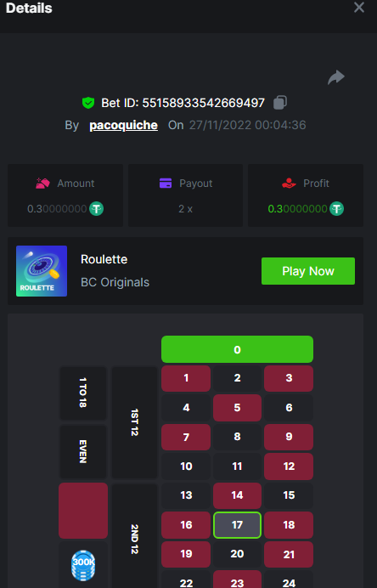This screenshot has width=377, height=588.
Task: Click the Tether coin icon beside Profit
Action: [x=336, y=208]
